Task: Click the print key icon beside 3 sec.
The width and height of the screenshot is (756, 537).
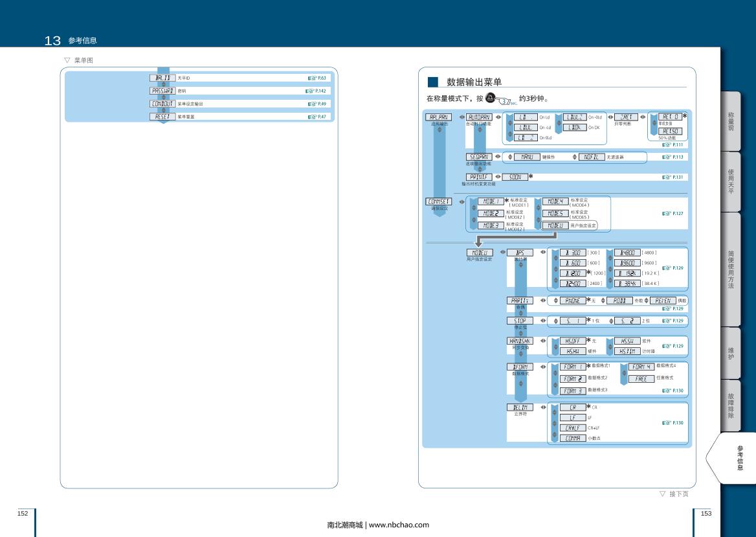Action: 490,98
